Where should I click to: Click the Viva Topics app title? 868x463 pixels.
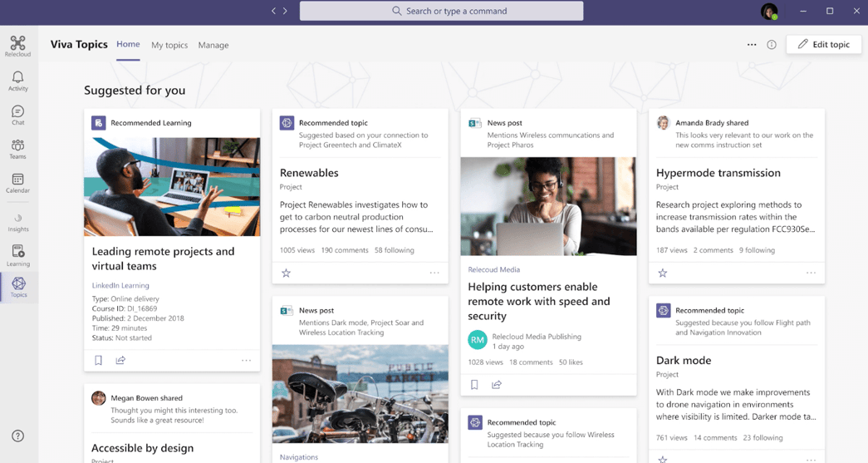79,44
